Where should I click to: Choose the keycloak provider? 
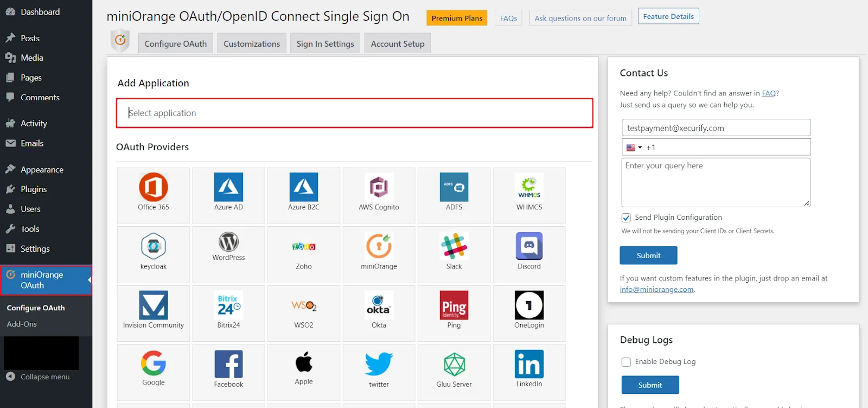(x=154, y=246)
